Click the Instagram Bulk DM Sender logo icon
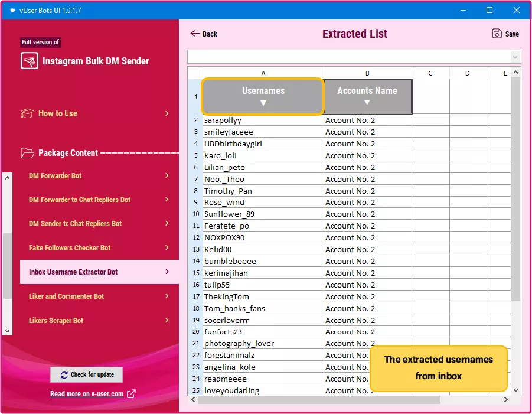The height and width of the screenshot is (414, 532). pos(30,61)
